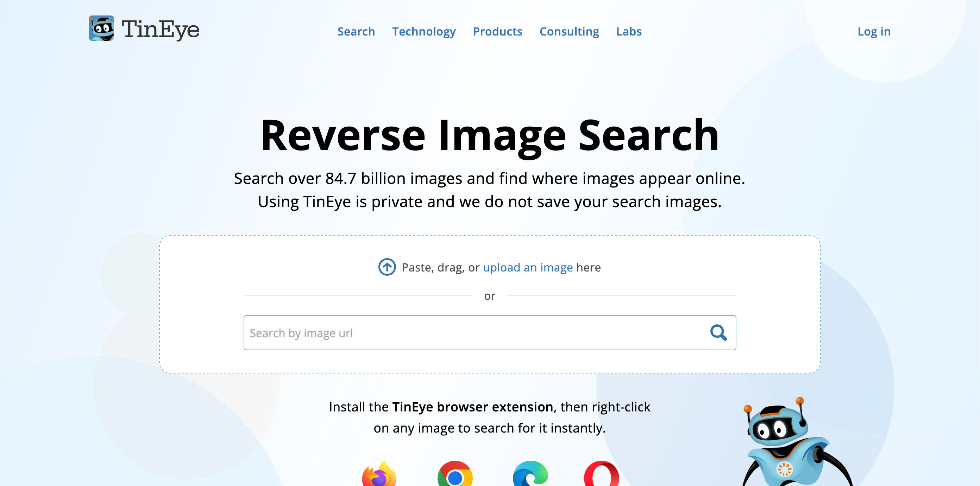Screen dimensions: 980x486
Task: Open the Products nav item
Action: click(x=498, y=31)
